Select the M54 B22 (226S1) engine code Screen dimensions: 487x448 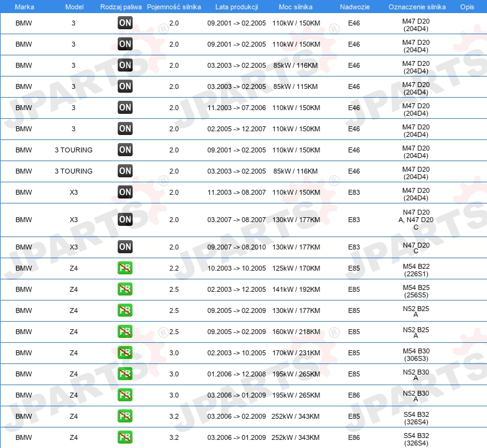coord(416,270)
